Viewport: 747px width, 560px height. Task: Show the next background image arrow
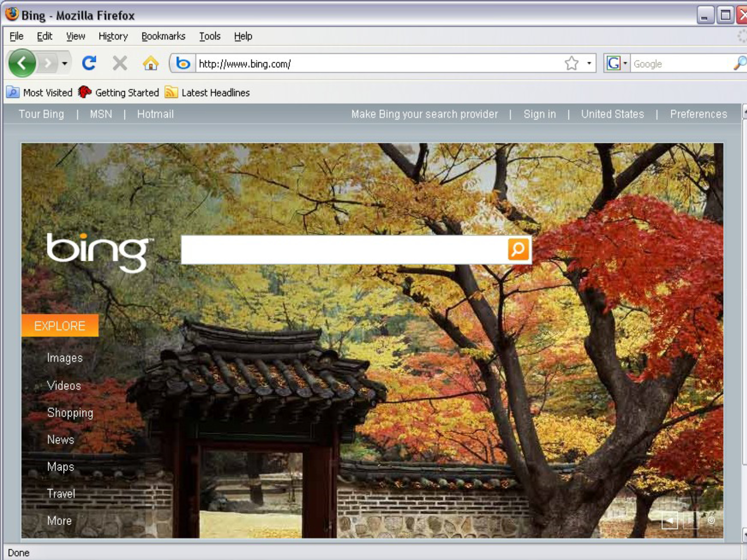click(x=691, y=520)
